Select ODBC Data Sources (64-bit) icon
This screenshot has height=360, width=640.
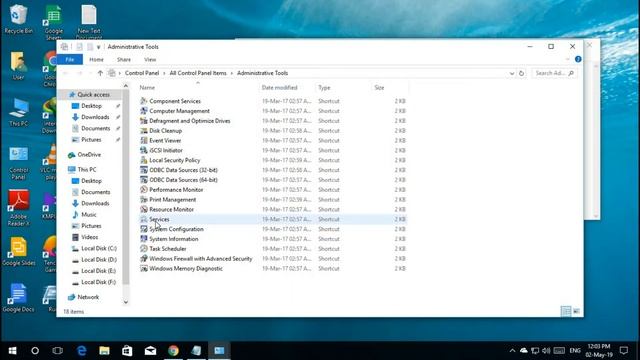pyautogui.click(x=144, y=180)
